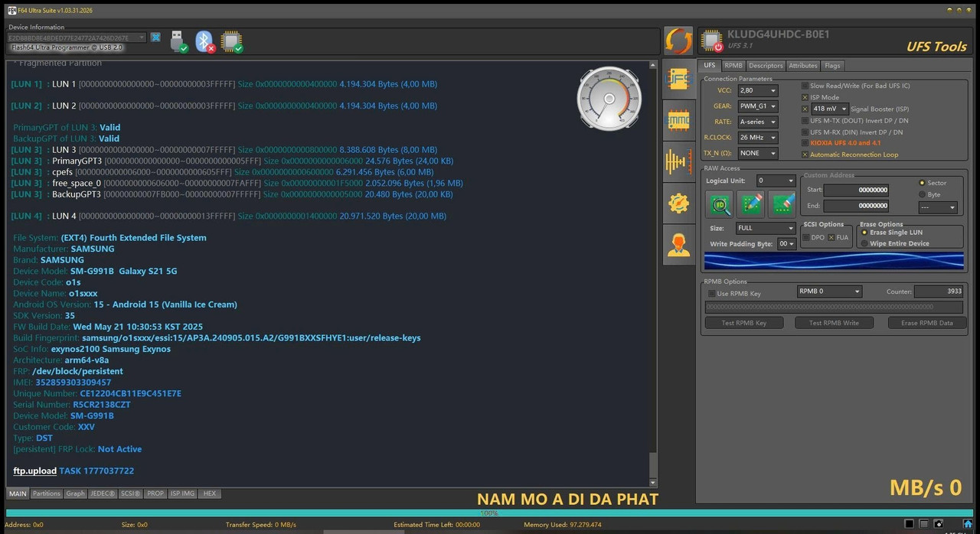The image size is (980, 534).
Task: Click the erase chip eraser button
Action: click(x=783, y=204)
